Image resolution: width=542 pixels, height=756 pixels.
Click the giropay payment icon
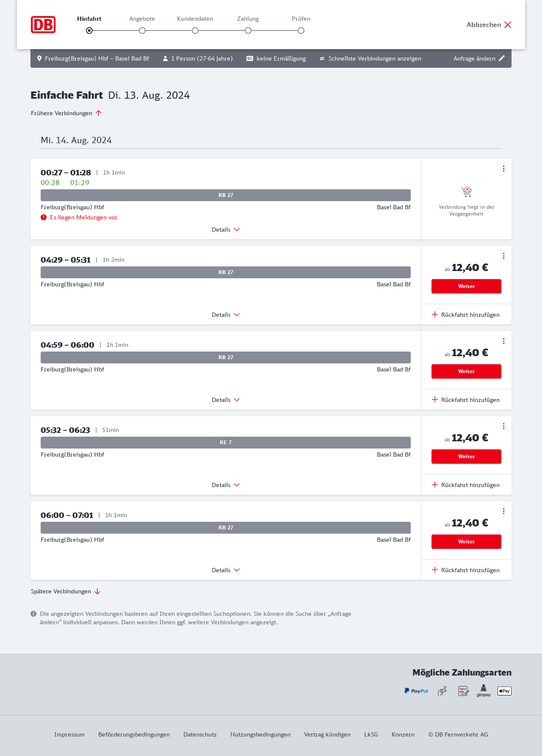point(484,691)
